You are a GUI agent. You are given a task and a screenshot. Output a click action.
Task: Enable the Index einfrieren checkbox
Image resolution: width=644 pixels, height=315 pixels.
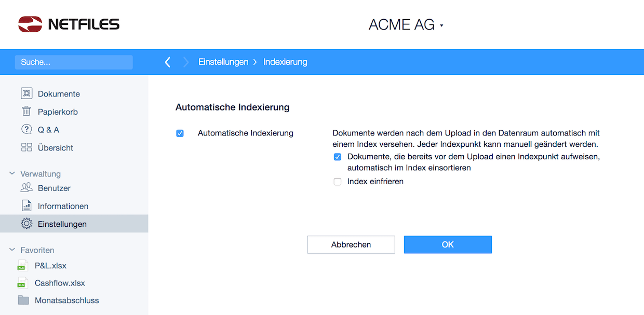pyautogui.click(x=338, y=182)
